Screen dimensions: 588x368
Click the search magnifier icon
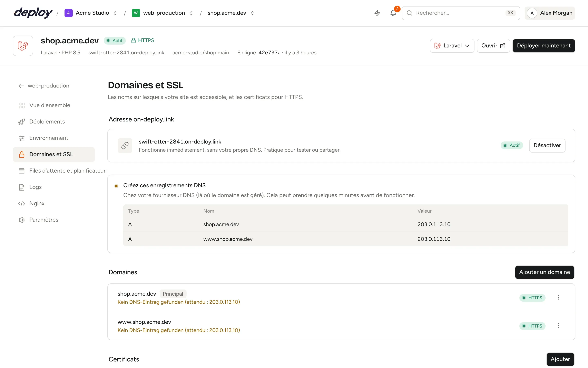[409, 13]
